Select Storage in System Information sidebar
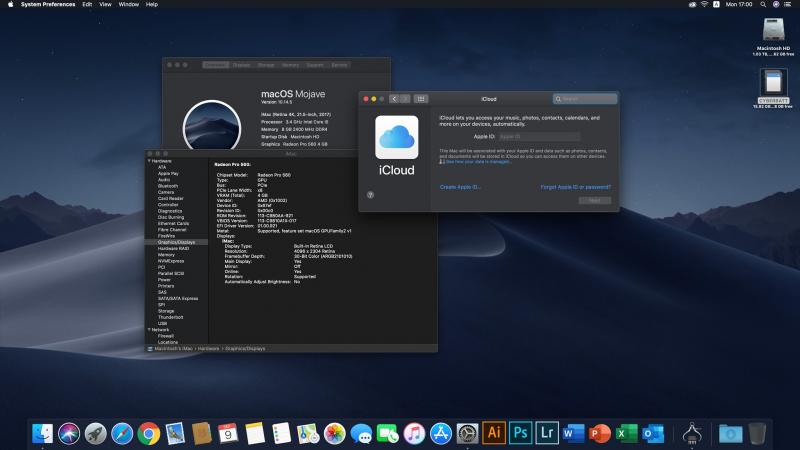The width and height of the screenshot is (800, 450). (x=166, y=311)
